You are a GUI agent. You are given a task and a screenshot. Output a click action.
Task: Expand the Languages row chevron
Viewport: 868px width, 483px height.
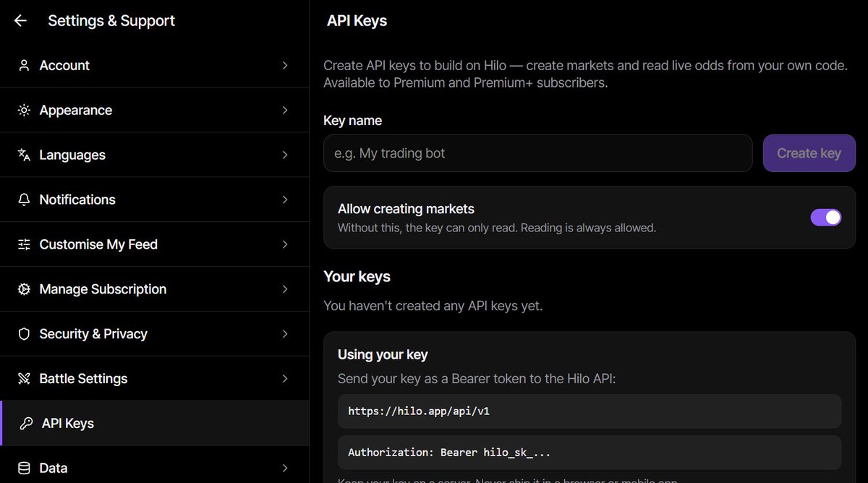click(x=285, y=155)
